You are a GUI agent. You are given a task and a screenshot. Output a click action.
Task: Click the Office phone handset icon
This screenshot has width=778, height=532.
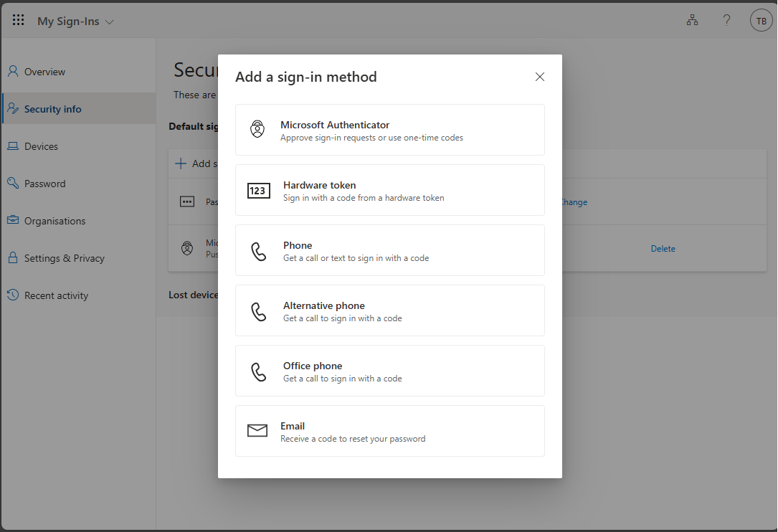pos(258,371)
